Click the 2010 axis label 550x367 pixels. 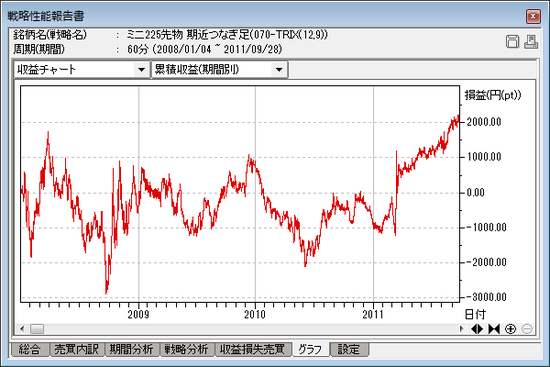pos(255,314)
